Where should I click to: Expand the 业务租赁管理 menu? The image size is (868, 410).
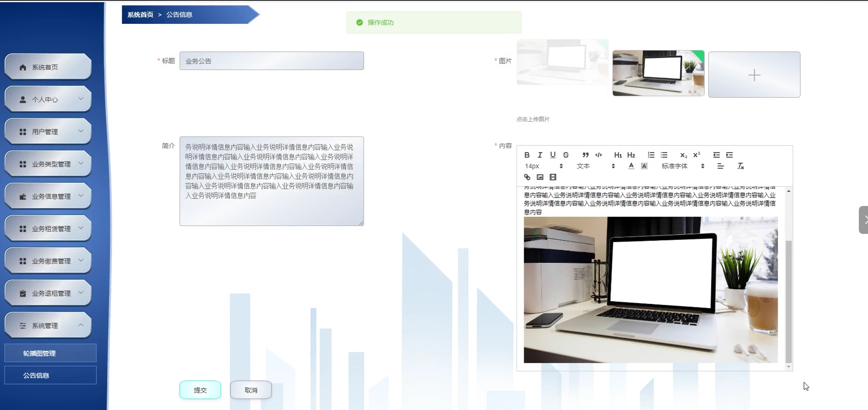[48, 228]
